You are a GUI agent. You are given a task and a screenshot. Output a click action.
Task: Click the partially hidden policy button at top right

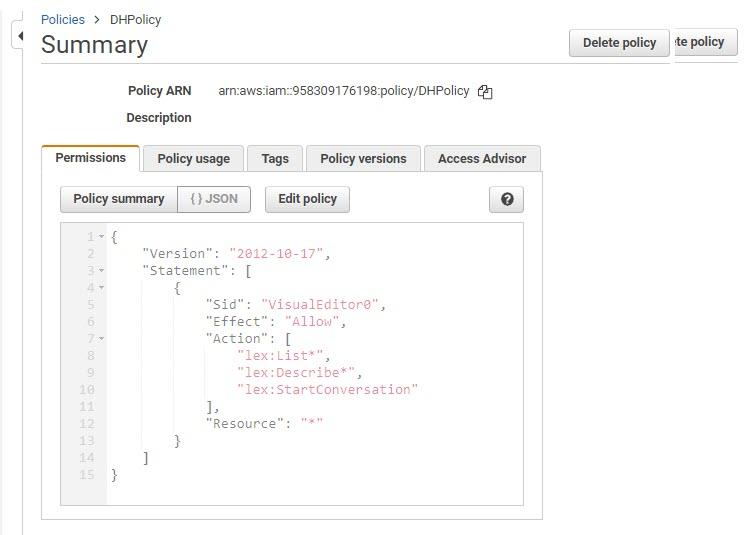click(x=706, y=42)
